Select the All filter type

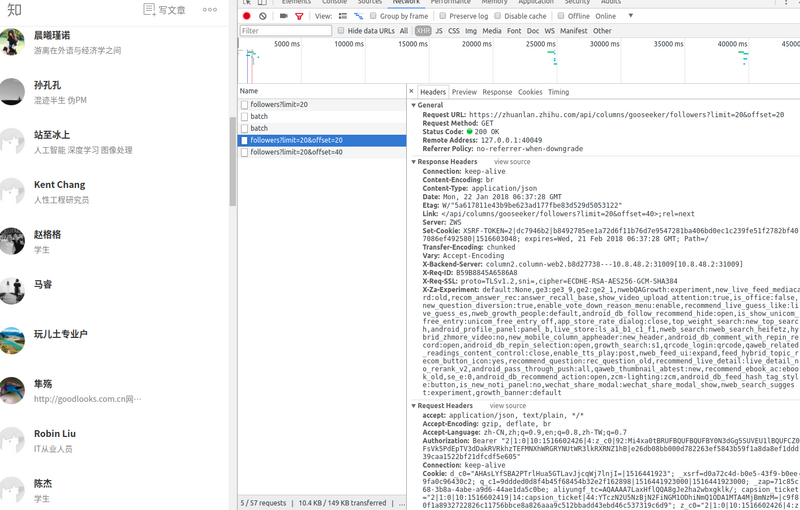404,31
